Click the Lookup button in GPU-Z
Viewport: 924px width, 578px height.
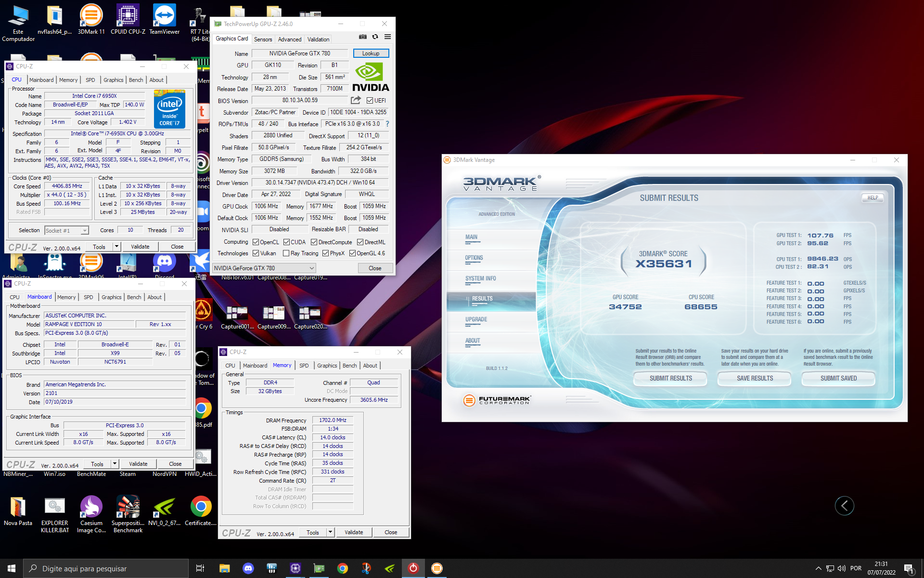(x=371, y=53)
